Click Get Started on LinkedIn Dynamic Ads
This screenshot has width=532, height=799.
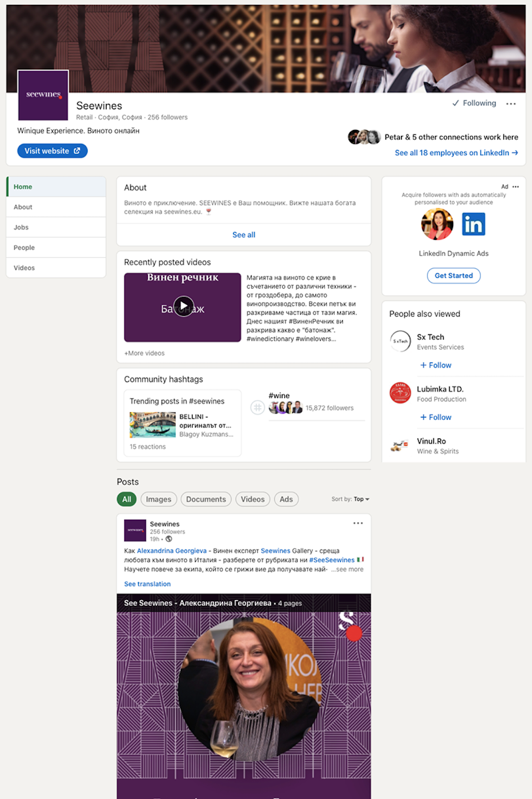(x=454, y=275)
